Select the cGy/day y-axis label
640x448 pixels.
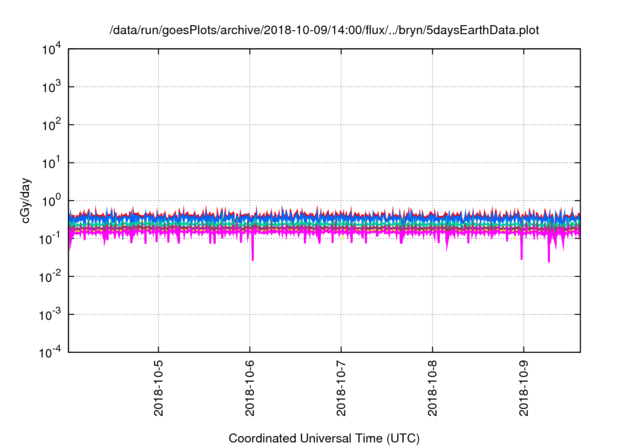25,200
